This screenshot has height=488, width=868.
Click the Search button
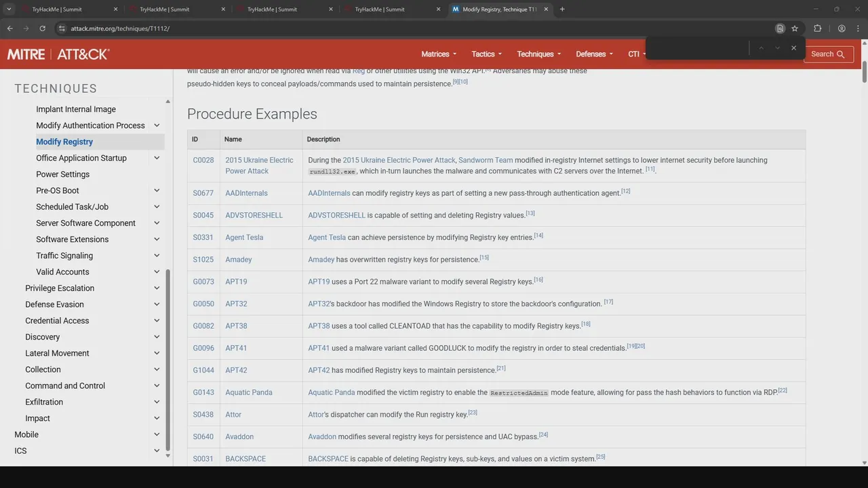click(x=829, y=54)
